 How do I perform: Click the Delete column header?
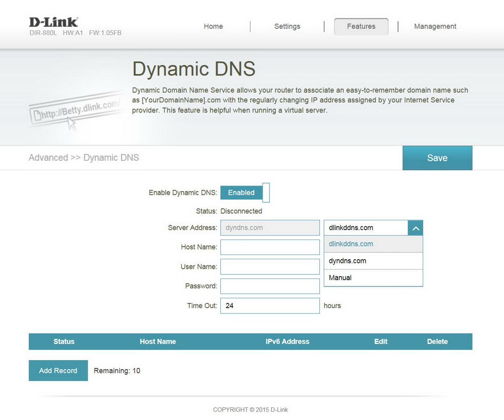[438, 341]
